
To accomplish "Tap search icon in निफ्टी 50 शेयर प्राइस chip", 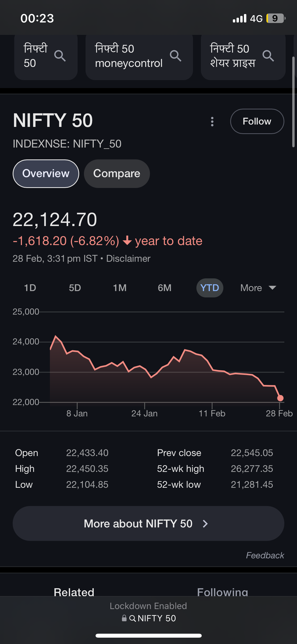I will [x=268, y=56].
